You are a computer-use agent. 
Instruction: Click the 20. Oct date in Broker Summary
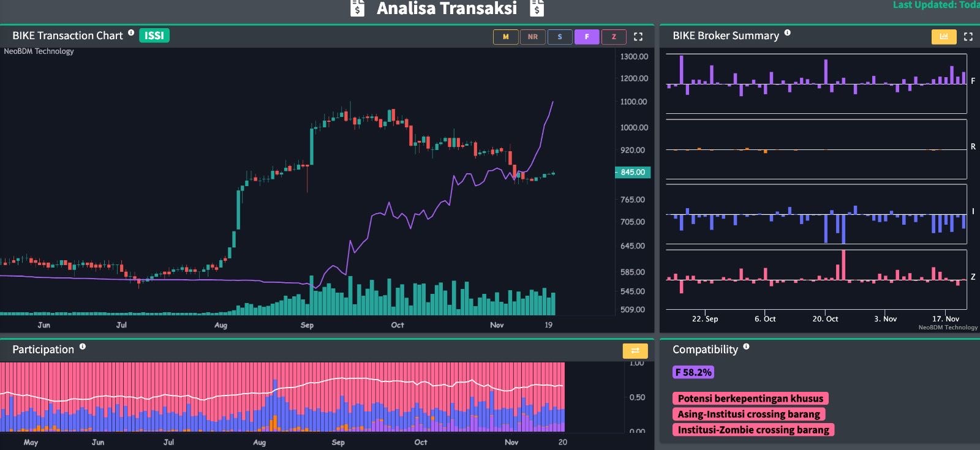pyautogui.click(x=825, y=319)
